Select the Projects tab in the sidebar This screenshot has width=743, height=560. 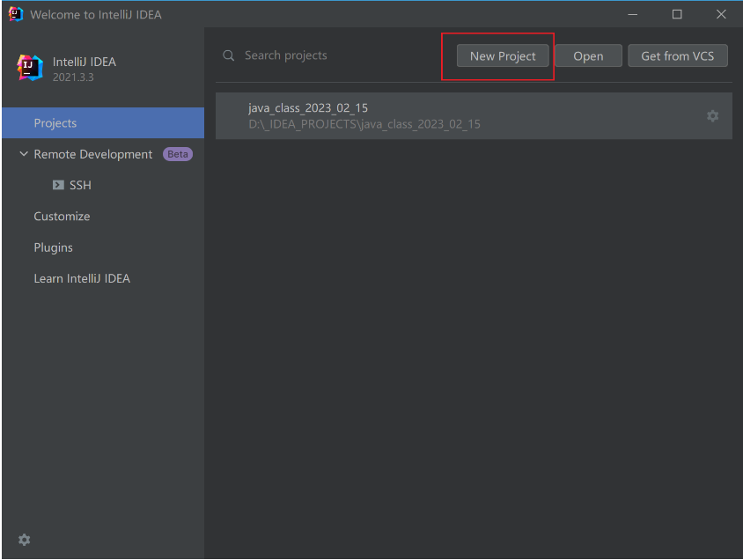103,123
